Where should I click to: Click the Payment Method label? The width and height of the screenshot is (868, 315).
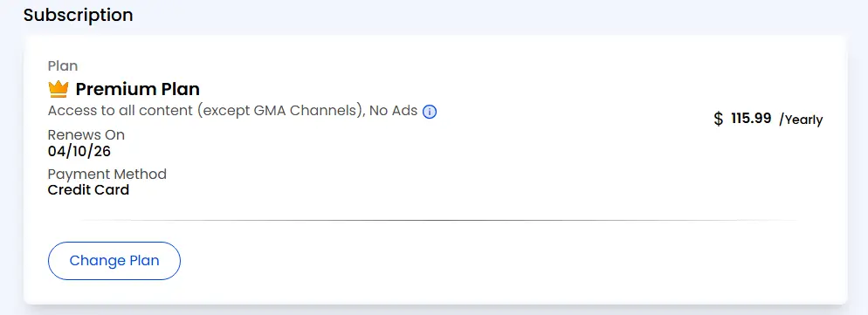107,175
